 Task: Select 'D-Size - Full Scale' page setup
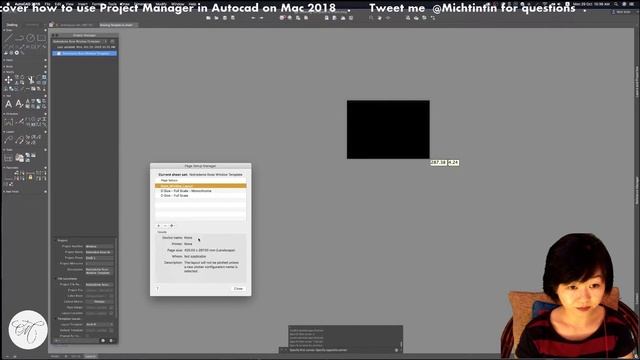[x=200, y=196]
